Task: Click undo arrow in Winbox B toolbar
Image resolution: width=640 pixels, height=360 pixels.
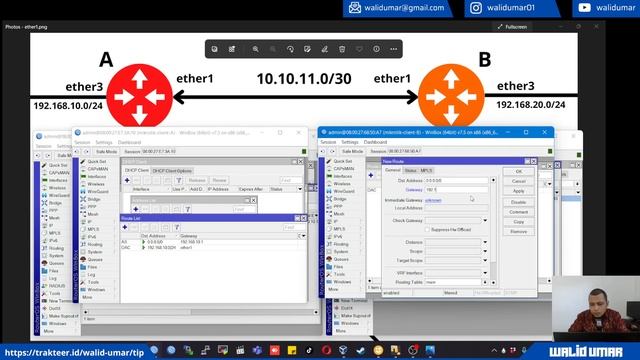Action: pyautogui.click(x=323, y=151)
